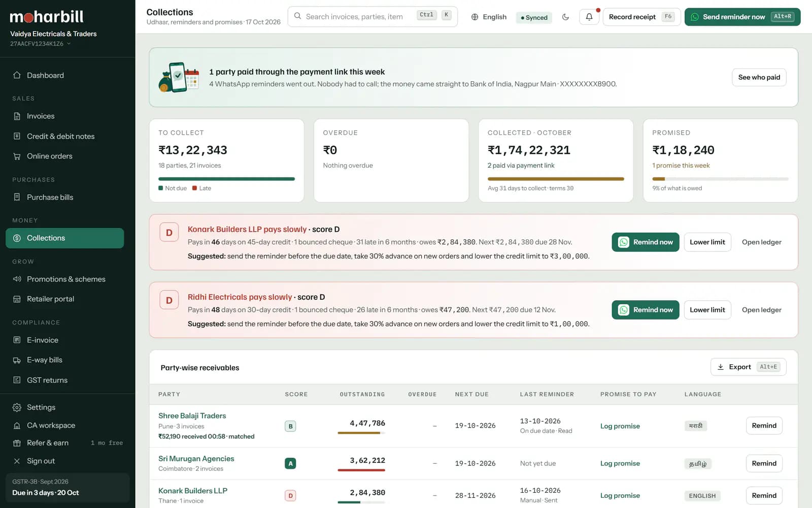812x508 pixels.
Task: Log promise for Sri Murugan Agencies
Action: [620, 463]
